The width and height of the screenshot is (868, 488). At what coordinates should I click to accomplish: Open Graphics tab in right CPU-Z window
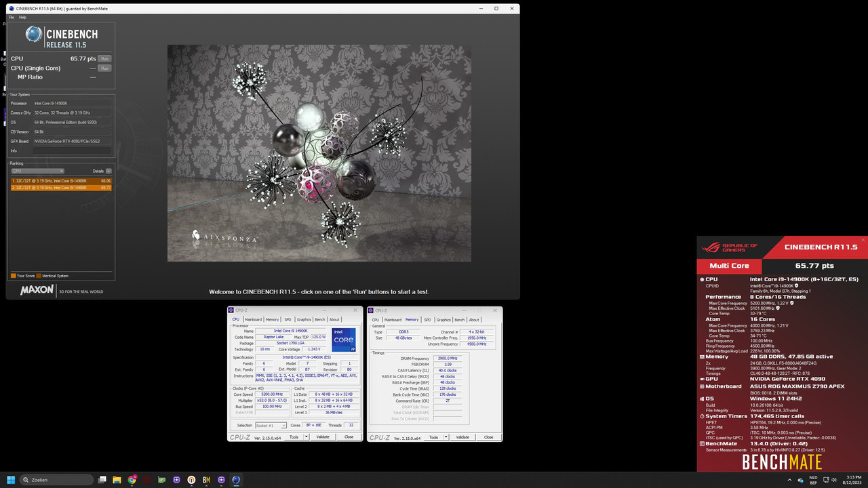click(x=443, y=320)
